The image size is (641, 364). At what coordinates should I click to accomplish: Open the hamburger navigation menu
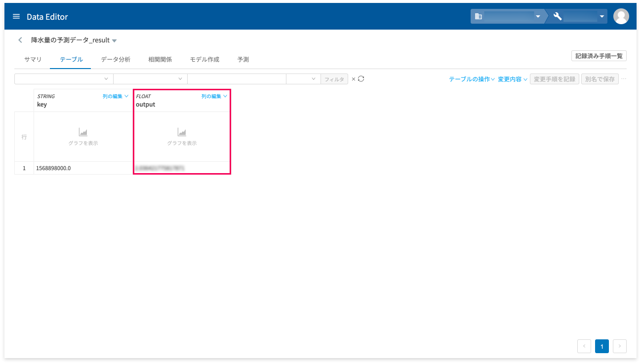16,16
